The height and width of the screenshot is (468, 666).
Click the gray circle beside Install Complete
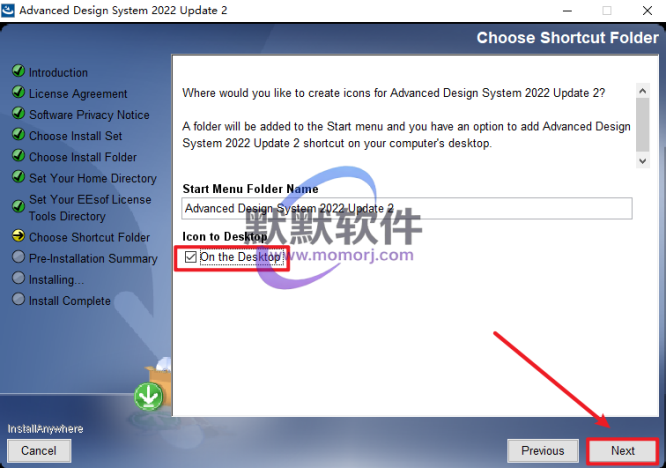[18, 299]
